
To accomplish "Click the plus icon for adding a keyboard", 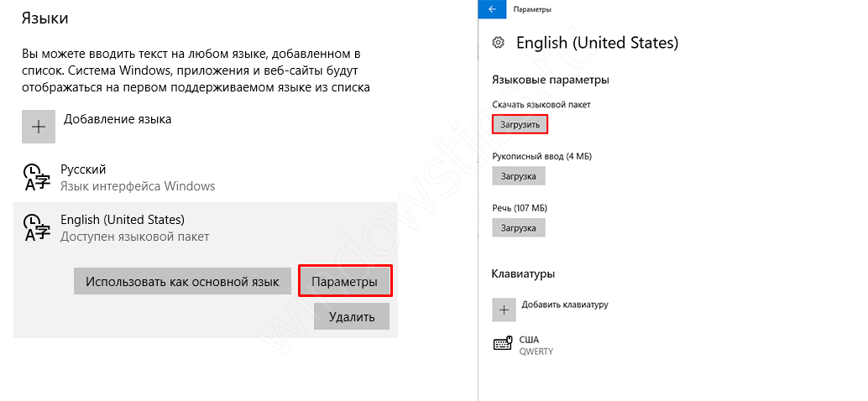I will coord(504,310).
